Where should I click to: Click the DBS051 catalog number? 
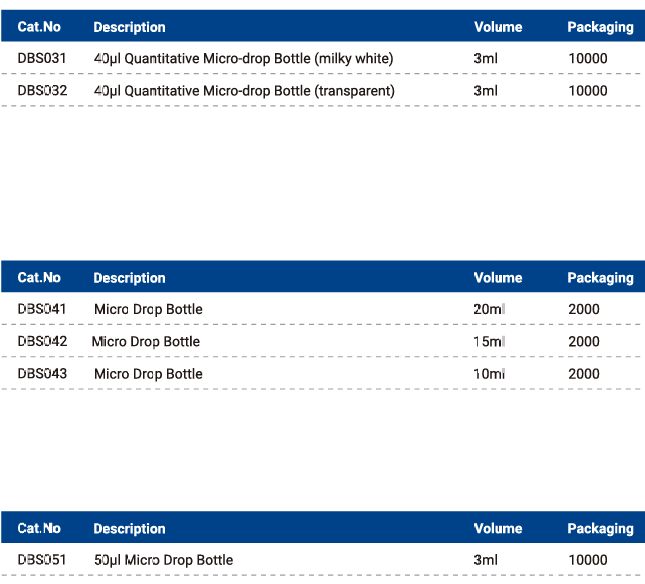tap(42, 560)
